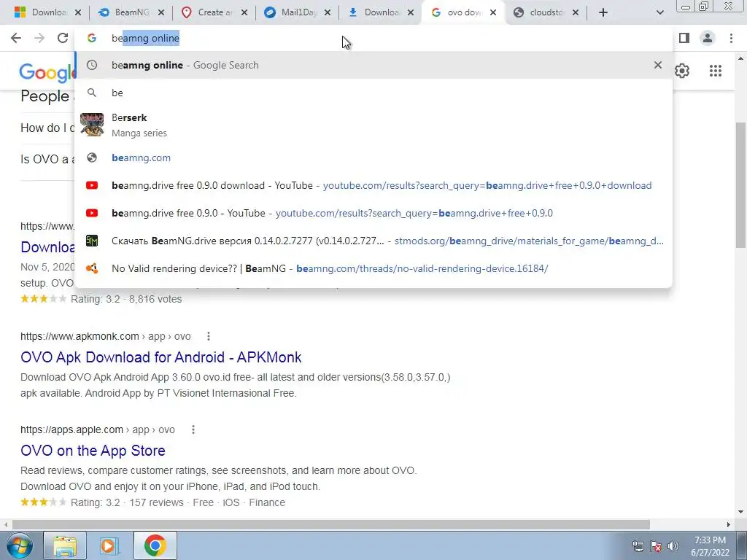Open the Chrome profile avatar

(708, 38)
